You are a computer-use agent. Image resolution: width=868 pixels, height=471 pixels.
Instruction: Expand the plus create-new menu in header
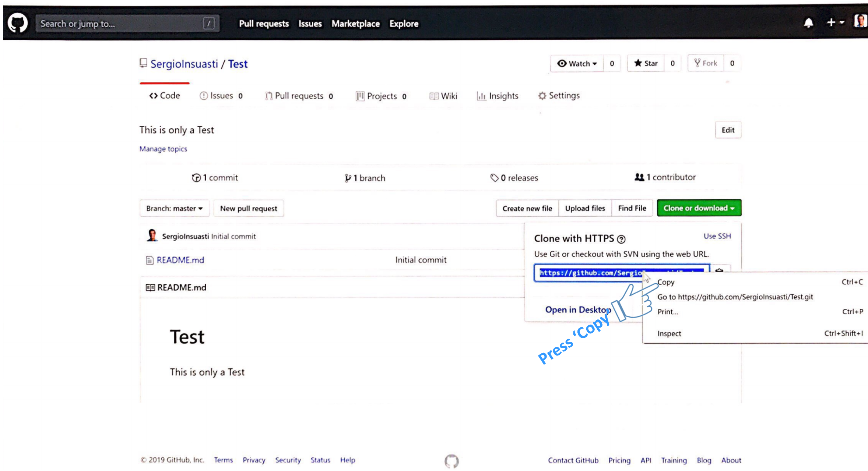(835, 23)
